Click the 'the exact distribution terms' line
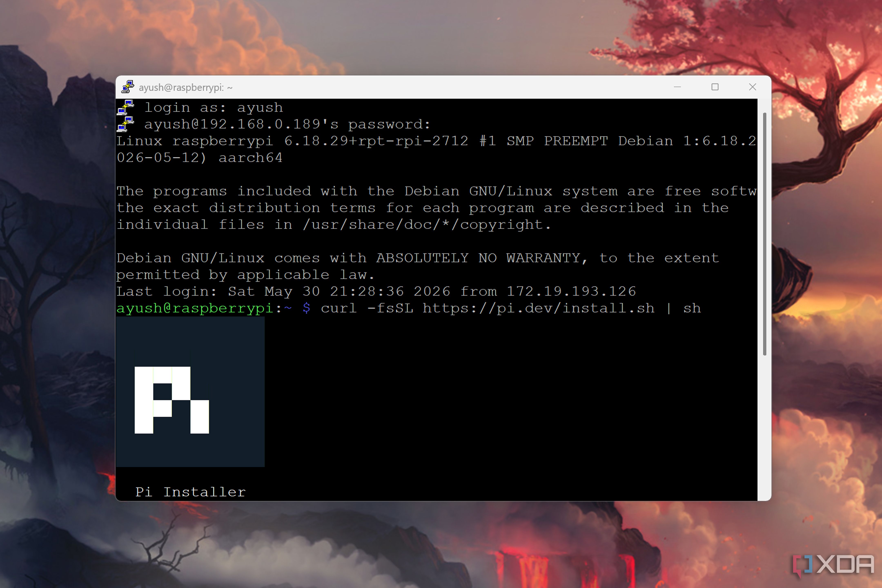 423,208
